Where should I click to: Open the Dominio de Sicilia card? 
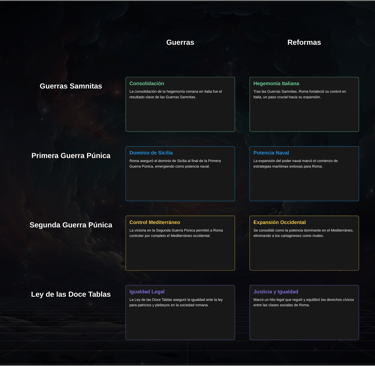pos(180,174)
